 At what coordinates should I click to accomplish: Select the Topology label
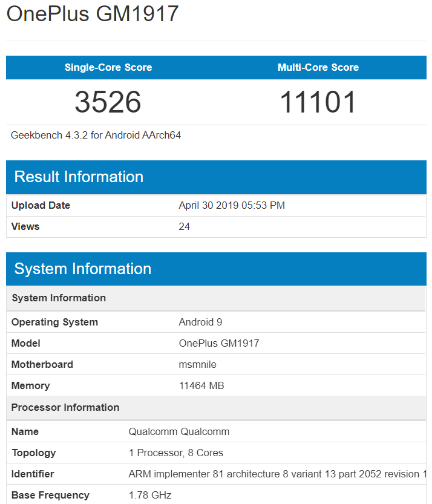[34, 453]
